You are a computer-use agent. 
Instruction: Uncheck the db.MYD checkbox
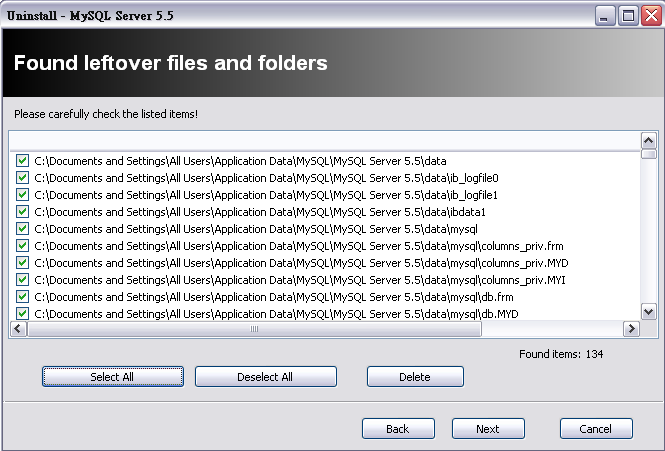click(x=22, y=314)
